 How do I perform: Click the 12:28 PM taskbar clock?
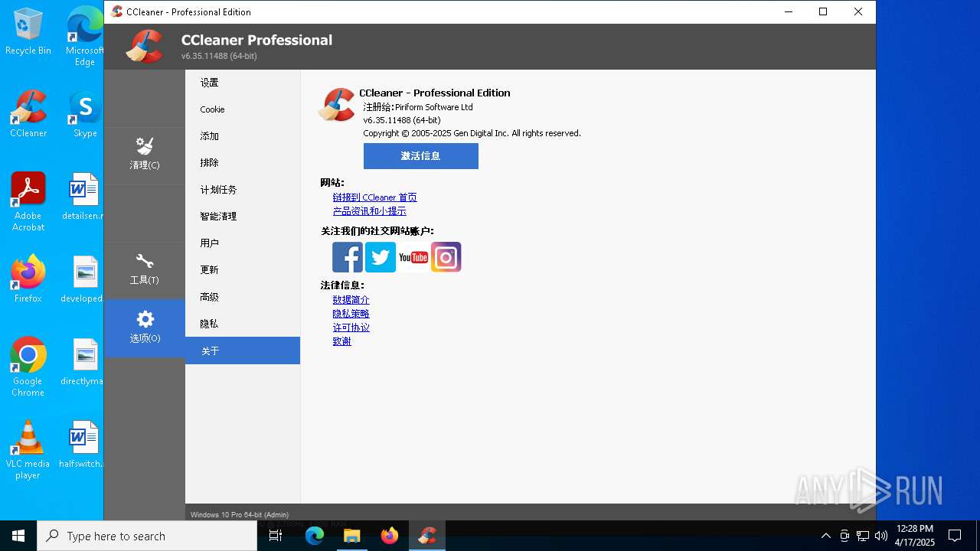click(915, 536)
